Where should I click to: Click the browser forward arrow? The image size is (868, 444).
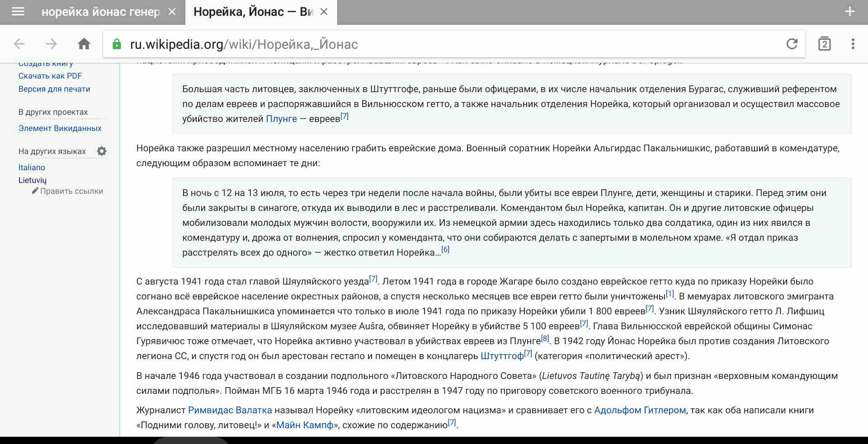(51, 44)
